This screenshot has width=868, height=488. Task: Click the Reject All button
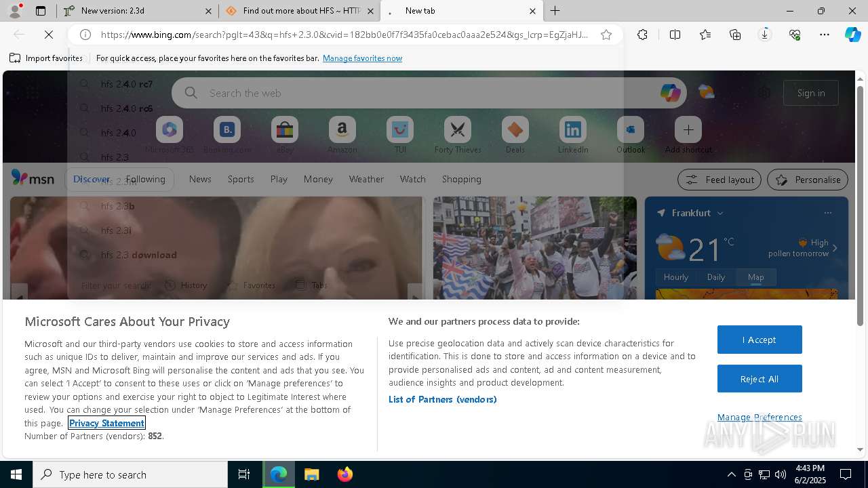pos(759,379)
